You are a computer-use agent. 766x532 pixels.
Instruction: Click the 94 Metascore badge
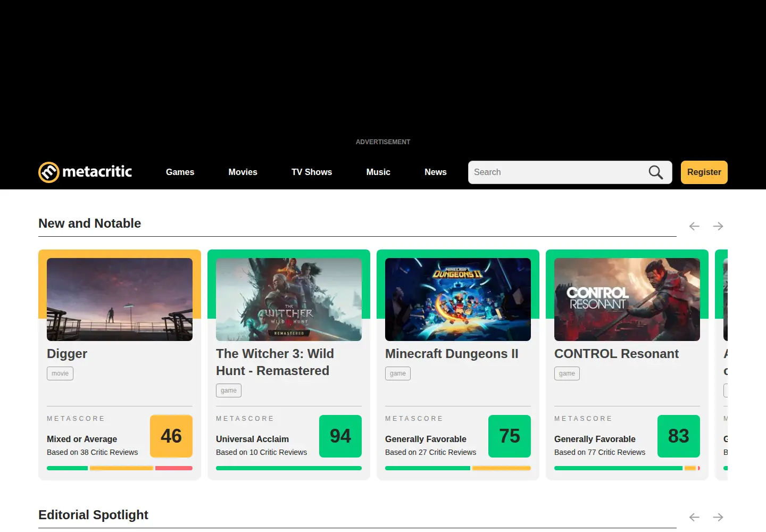[x=340, y=436]
